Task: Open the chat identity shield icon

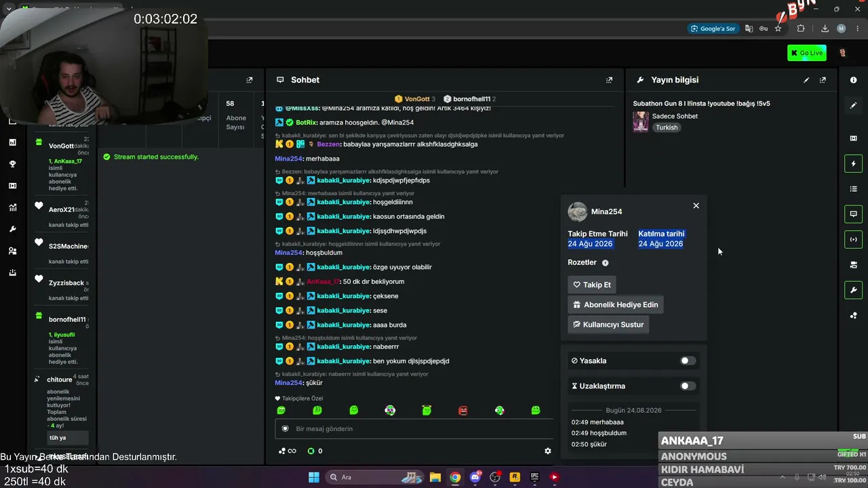Action: pyautogui.click(x=285, y=428)
